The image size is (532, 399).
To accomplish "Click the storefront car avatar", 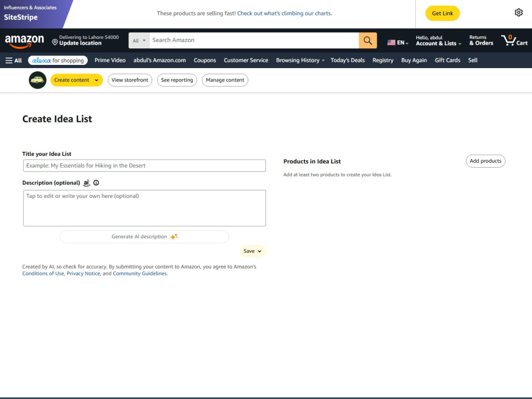I will (37, 80).
